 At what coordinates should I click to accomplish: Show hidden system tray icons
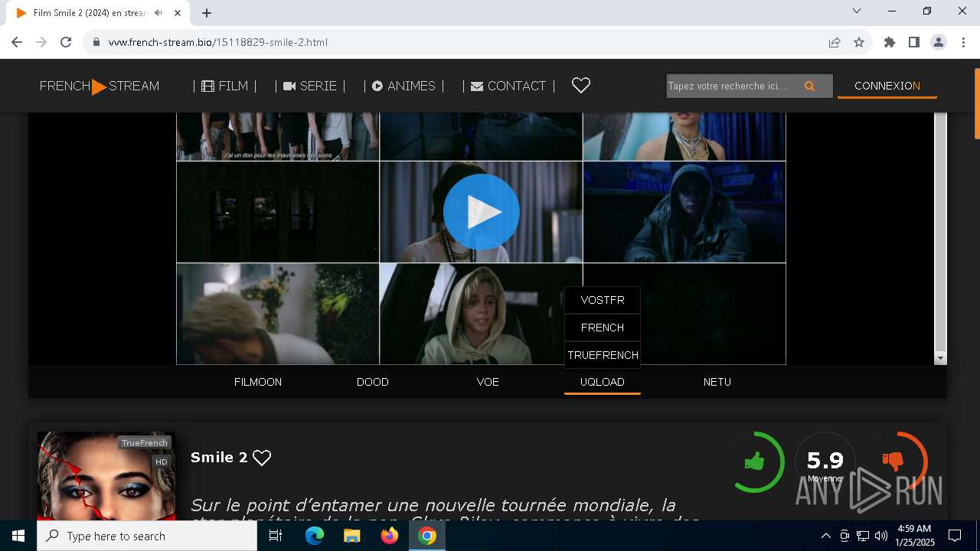[x=825, y=536]
